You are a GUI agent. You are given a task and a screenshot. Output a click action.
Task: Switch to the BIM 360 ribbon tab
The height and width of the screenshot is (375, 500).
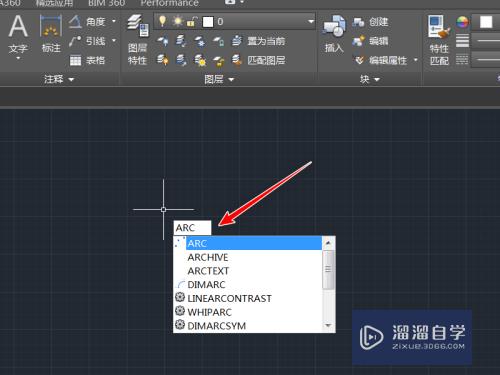[x=107, y=3]
